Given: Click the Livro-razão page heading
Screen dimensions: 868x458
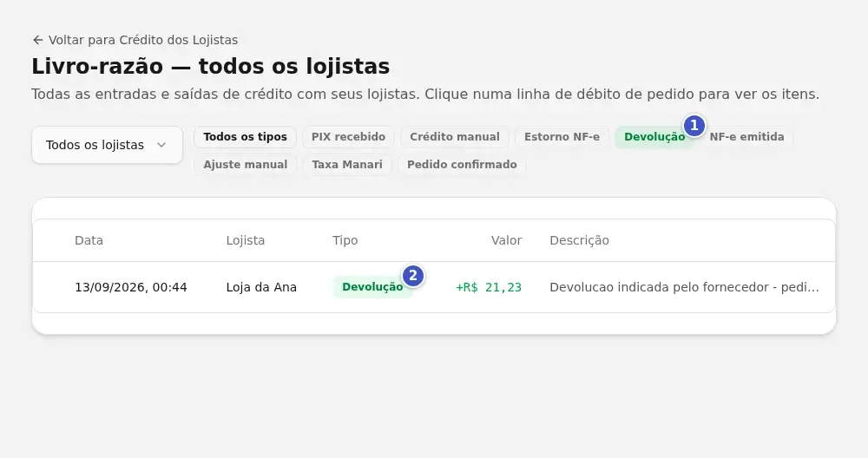Looking at the screenshot, I should point(210,67).
